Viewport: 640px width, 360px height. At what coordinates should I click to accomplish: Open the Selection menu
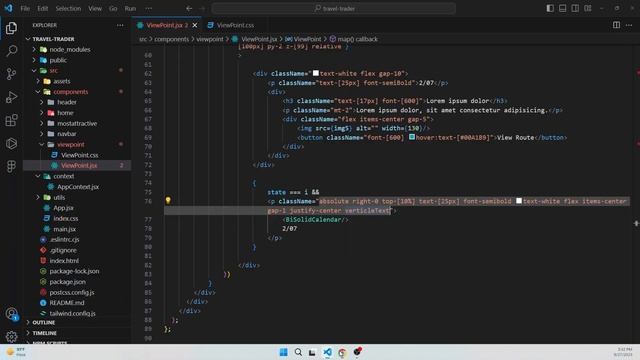(x=68, y=8)
